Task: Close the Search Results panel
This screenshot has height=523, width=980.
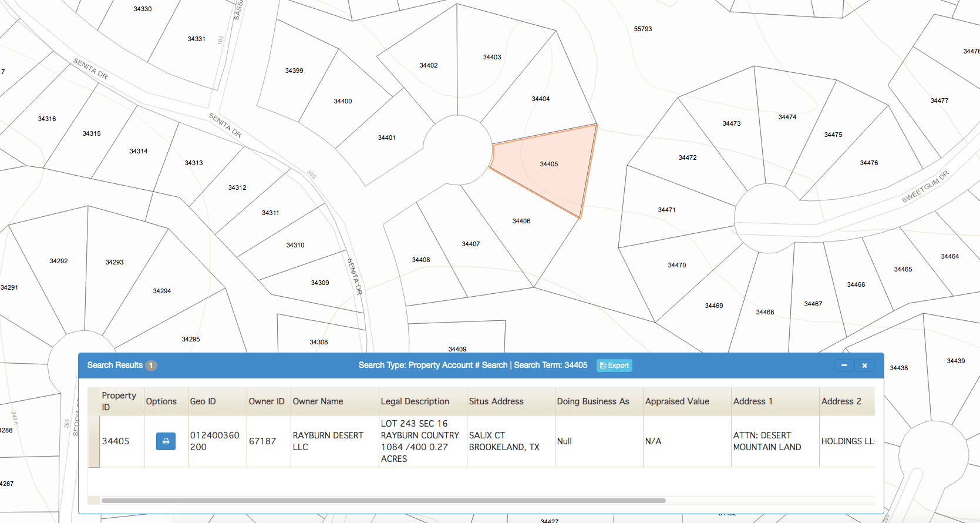Action: (865, 366)
